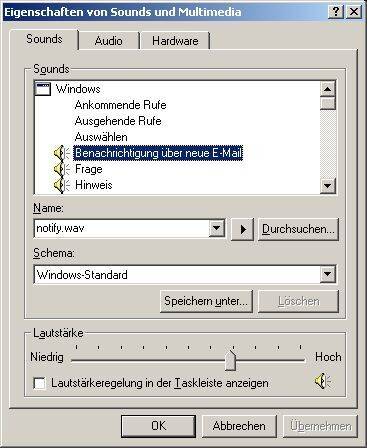
Task: Play the notify.wav sound preview
Action: (243, 229)
